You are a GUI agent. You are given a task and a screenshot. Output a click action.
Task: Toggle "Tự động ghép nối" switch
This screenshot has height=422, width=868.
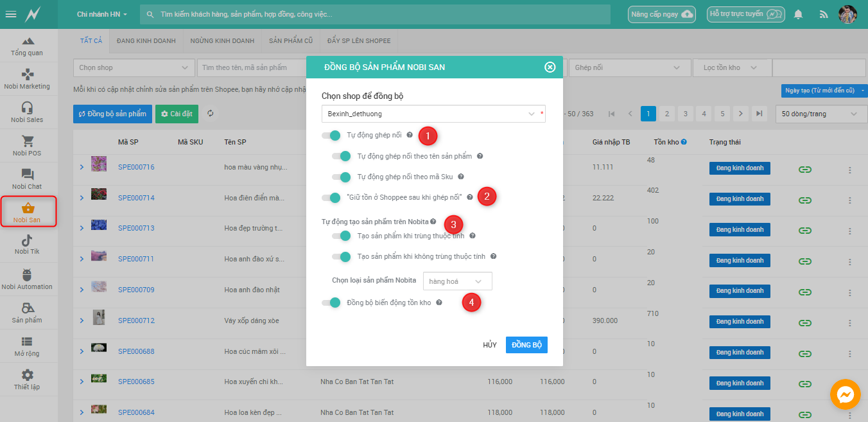331,135
